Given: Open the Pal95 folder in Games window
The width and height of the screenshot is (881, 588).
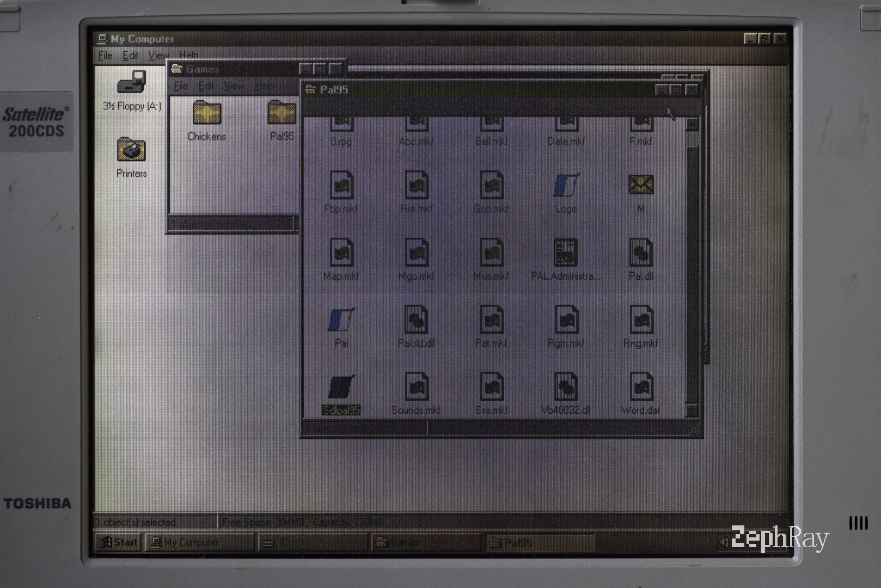Looking at the screenshot, I should (x=282, y=113).
